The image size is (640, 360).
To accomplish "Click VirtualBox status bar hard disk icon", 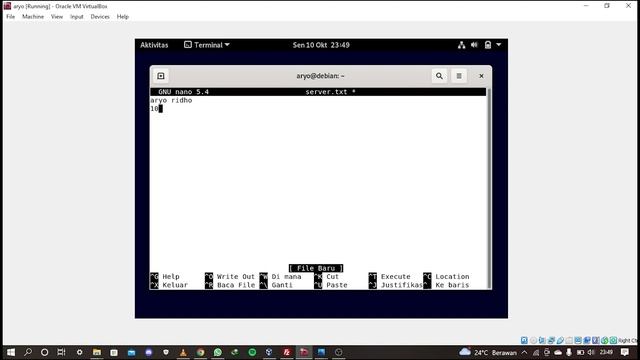I will pyautogui.click(x=524, y=340).
